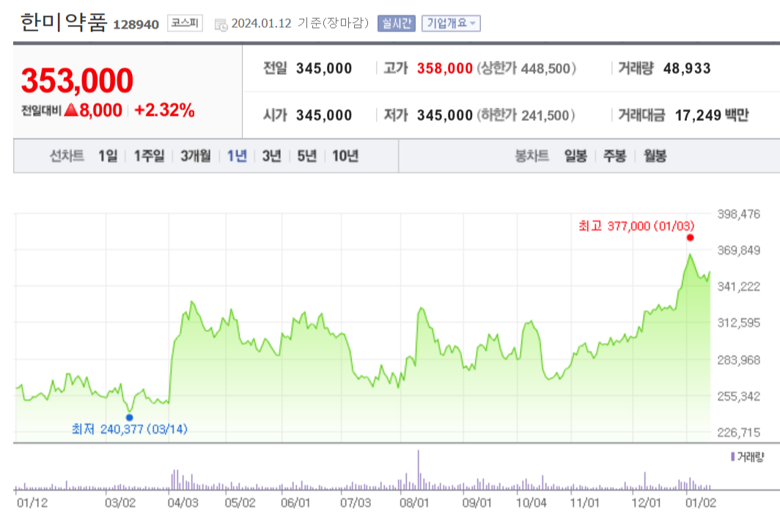Click the 08/01 date axis label
780x532 pixels.
tap(414, 503)
